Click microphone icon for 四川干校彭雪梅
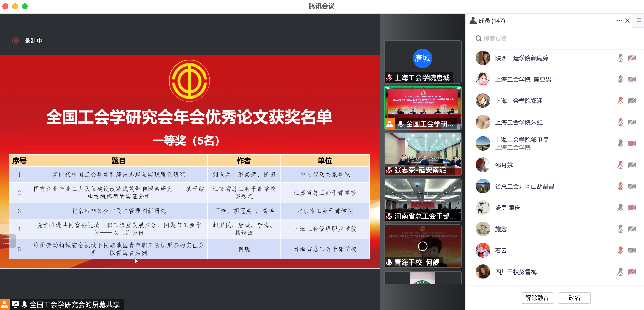This screenshot has width=644, height=310. [x=620, y=272]
